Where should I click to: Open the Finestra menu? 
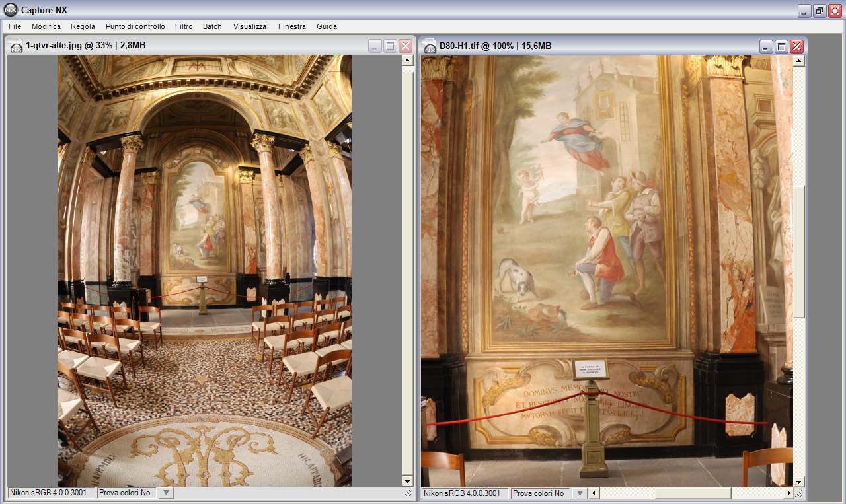point(292,26)
